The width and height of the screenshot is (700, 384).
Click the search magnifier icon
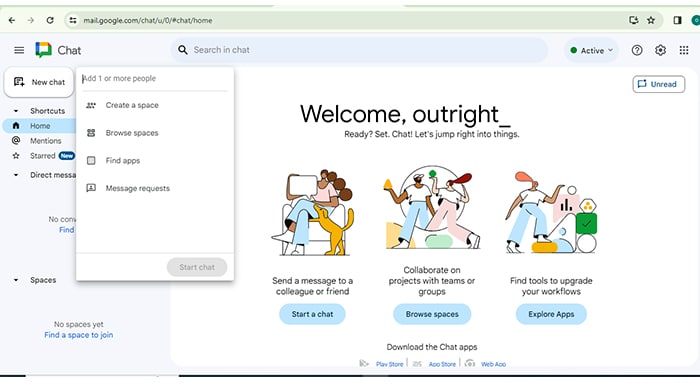(183, 50)
